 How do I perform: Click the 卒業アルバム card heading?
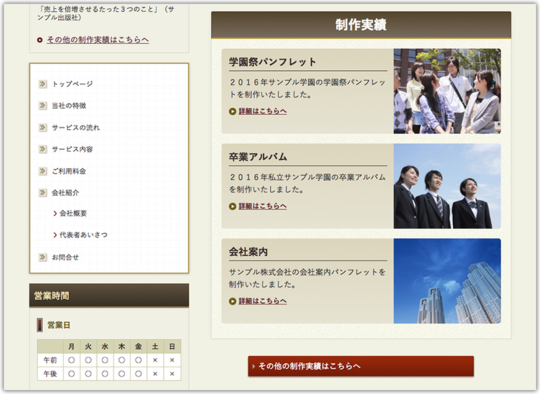[258, 157]
